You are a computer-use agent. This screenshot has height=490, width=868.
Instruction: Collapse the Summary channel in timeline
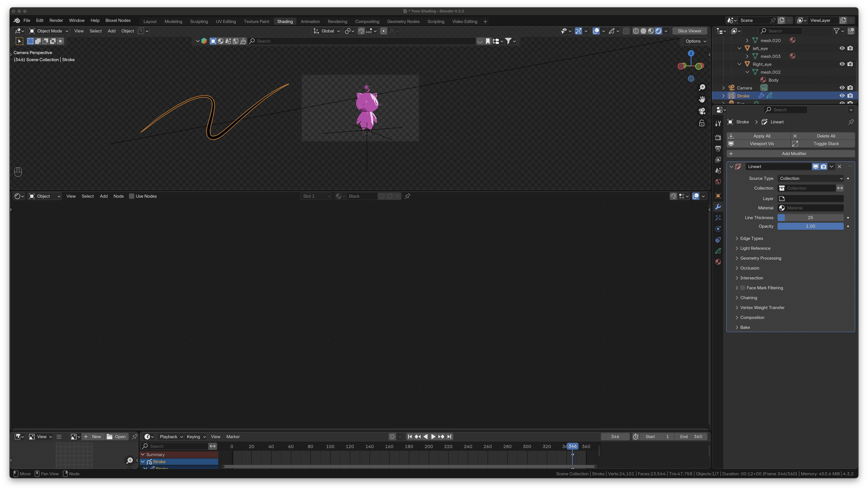143,455
